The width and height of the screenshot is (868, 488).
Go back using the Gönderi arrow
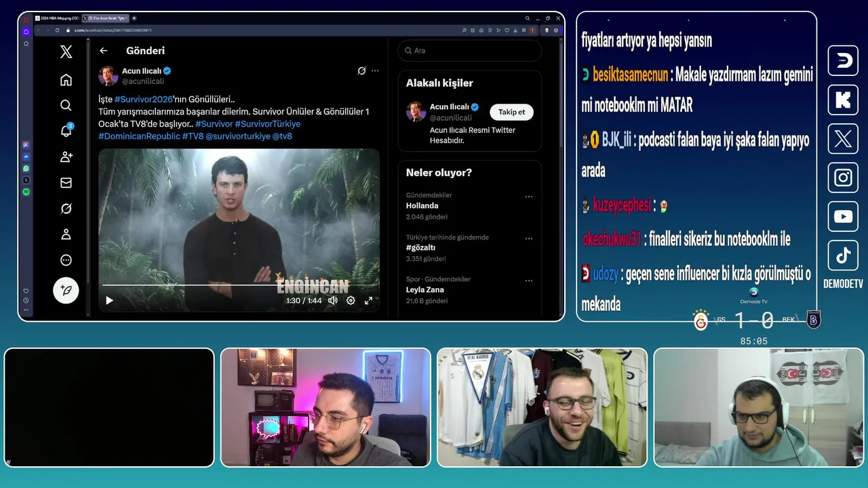104,51
